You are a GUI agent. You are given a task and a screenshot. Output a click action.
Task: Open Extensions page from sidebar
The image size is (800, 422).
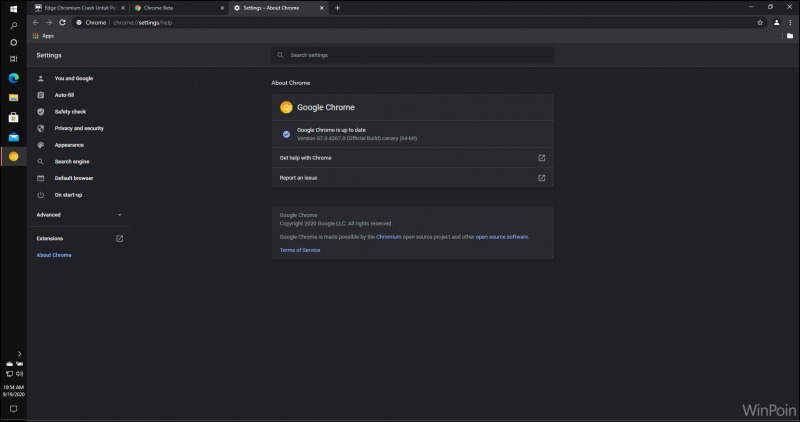point(78,238)
